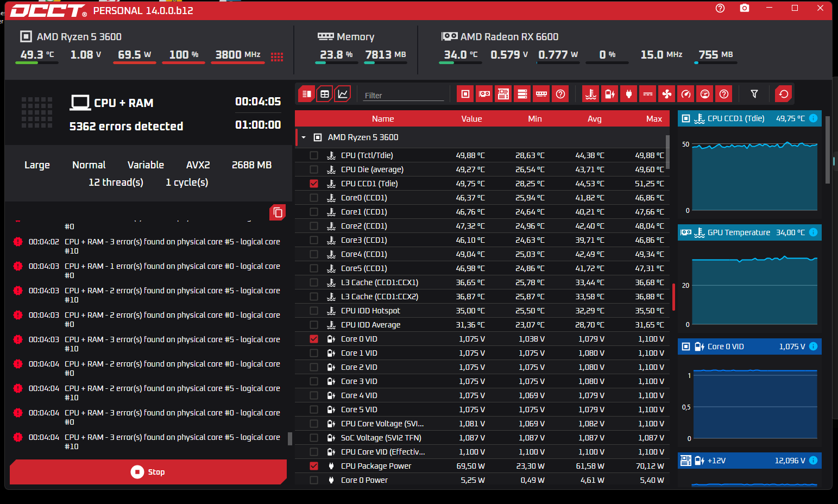The image size is (838, 504).
Task: Open per-core grid next to 3800 MHz
Action: (x=277, y=57)
